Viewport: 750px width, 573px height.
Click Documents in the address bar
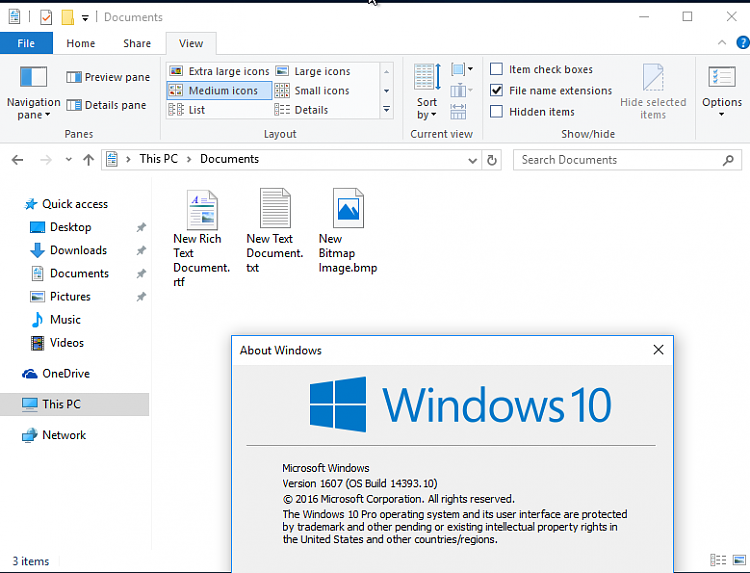coord(229,159)
